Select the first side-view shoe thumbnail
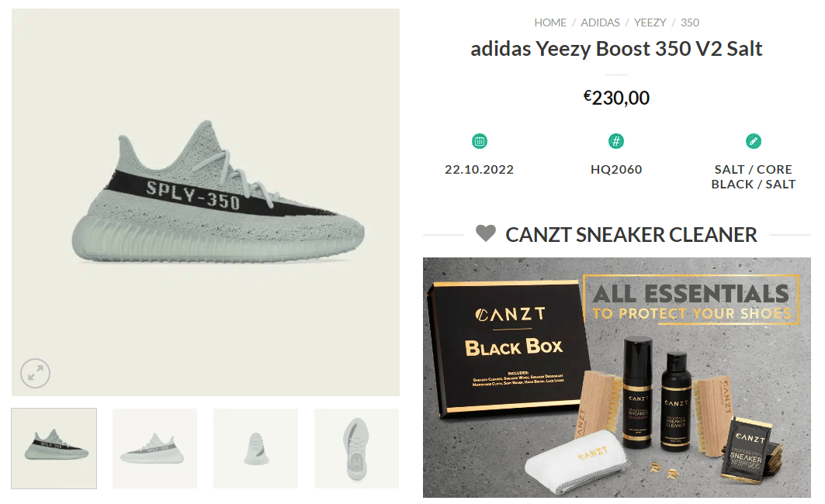825x504 pixels. pos(54,448)
